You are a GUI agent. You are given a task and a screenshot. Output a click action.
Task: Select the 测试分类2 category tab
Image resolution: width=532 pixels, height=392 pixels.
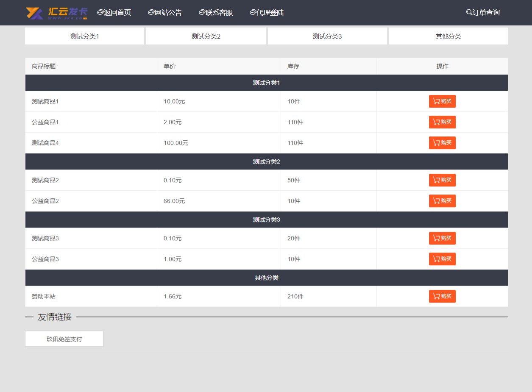click(x=206, y=36)
